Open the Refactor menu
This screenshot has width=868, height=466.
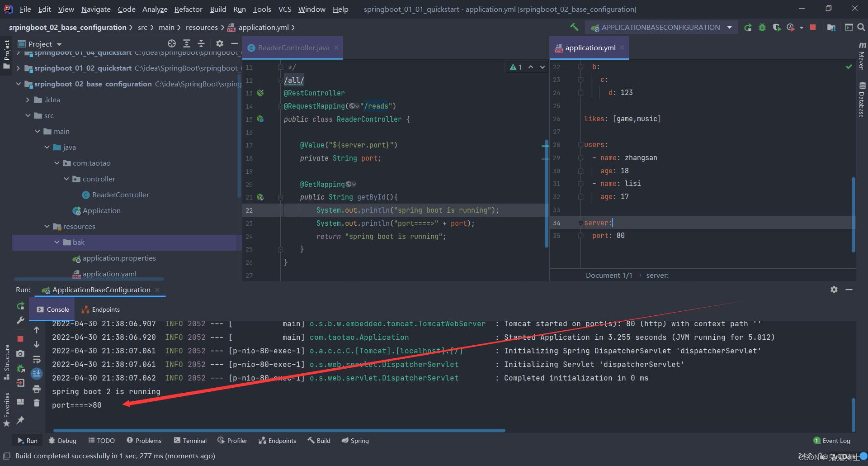tap(188, 9)
